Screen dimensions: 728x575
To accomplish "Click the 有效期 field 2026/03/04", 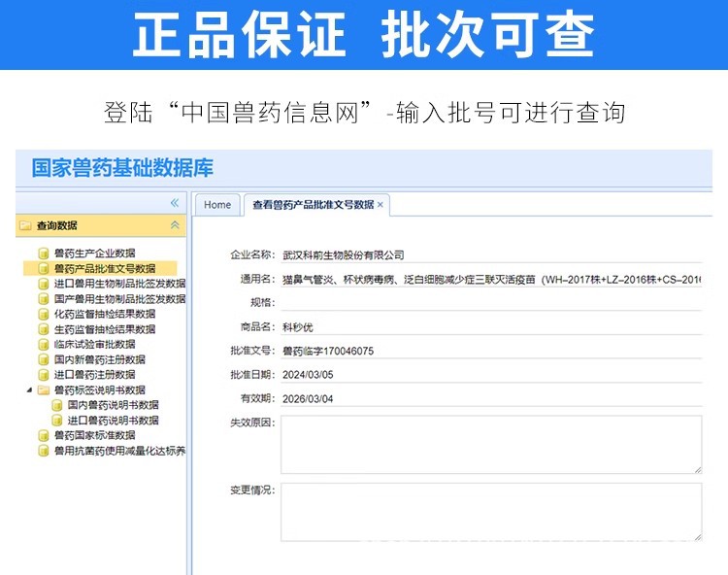I will tap(491, 398).
